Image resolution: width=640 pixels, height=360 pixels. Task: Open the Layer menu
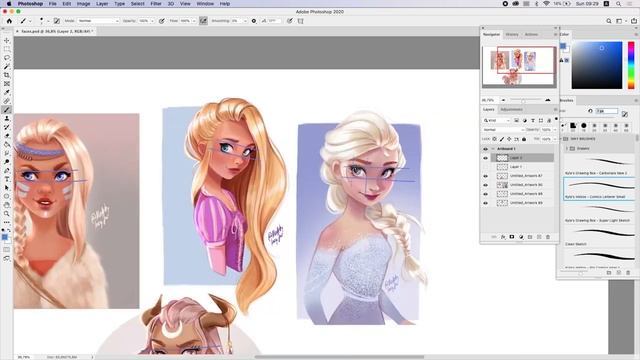(102, 4)
